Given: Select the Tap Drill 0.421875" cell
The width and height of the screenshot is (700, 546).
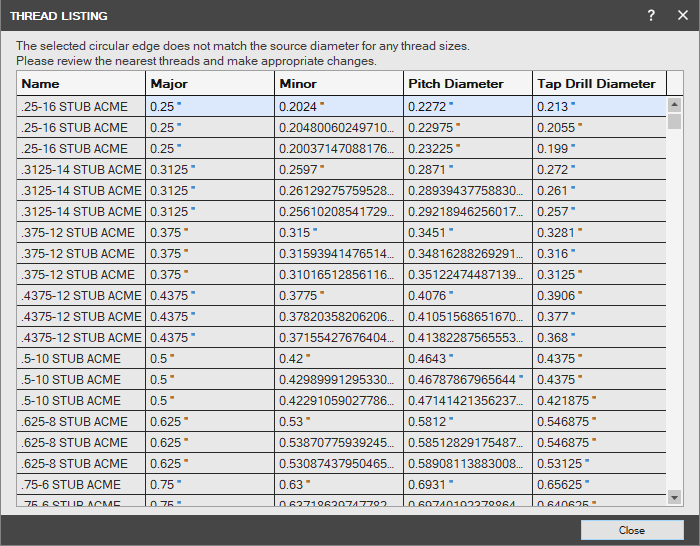Looking at the screenshot, I should [x=600, y=400].
